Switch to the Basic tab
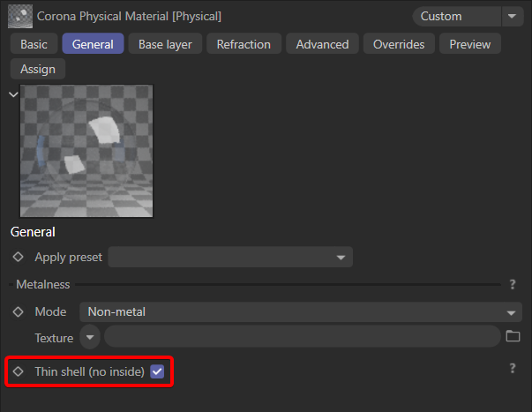532x412 pixels. pyautogui.click(x=34, y=44)
